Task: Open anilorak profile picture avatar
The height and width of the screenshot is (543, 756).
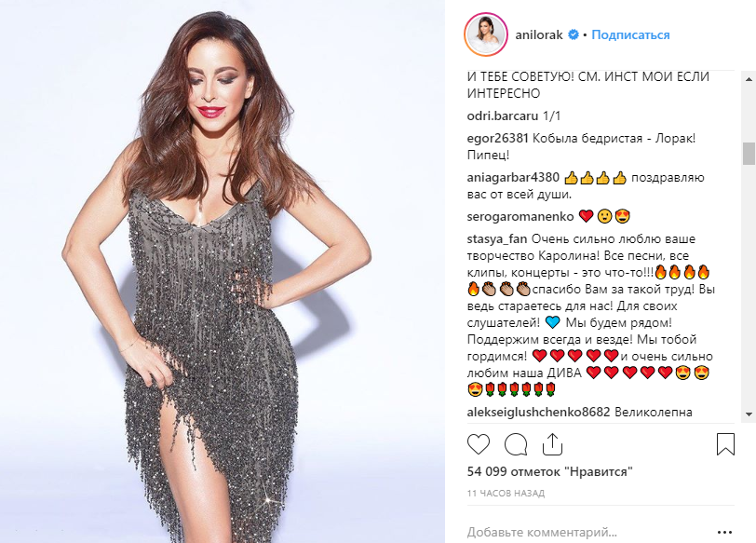Action: (485, 35)
